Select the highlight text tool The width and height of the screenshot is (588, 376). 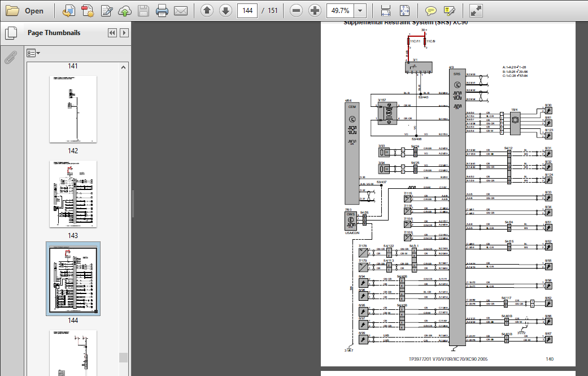449,11
